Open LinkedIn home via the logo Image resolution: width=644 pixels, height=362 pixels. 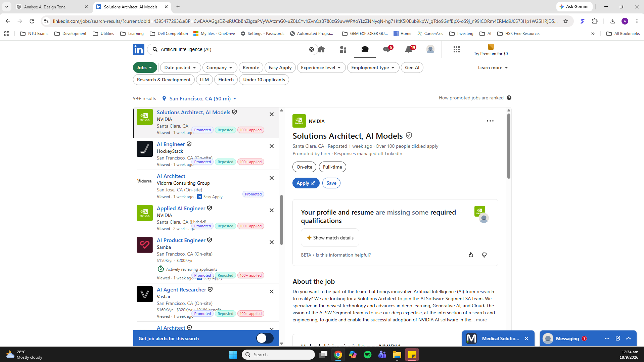click(x=138, y=49)
